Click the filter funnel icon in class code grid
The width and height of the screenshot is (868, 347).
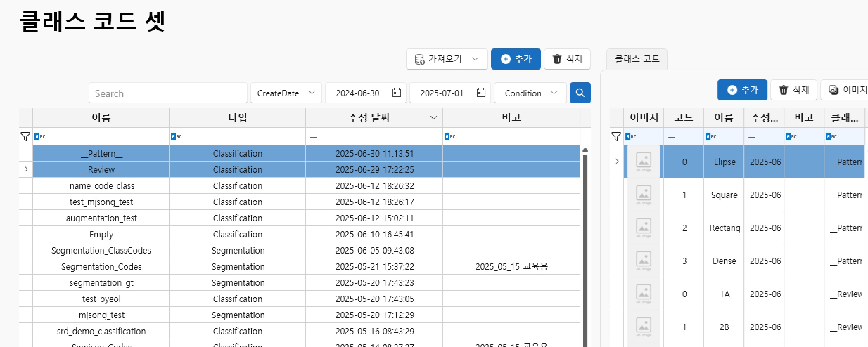point(616,137)
